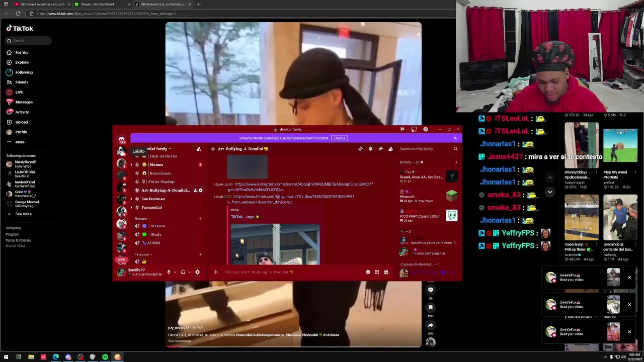Open Terms & Policies footer link

(x=18, y=240)
